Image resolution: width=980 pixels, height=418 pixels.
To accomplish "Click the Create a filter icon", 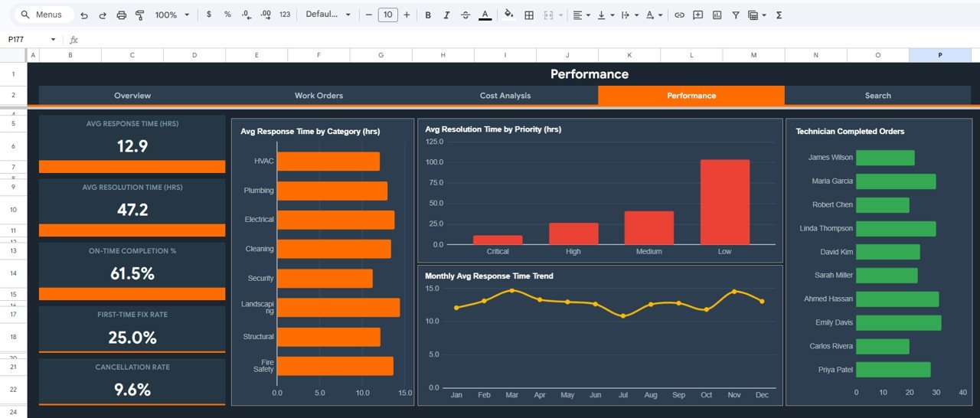I will coord(736,15).
